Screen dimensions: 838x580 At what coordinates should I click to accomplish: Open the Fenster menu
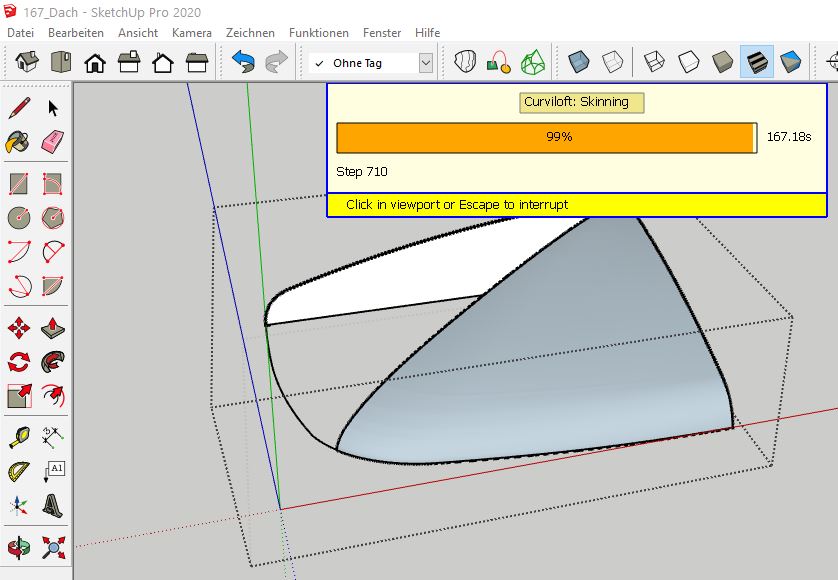point(382,33)
